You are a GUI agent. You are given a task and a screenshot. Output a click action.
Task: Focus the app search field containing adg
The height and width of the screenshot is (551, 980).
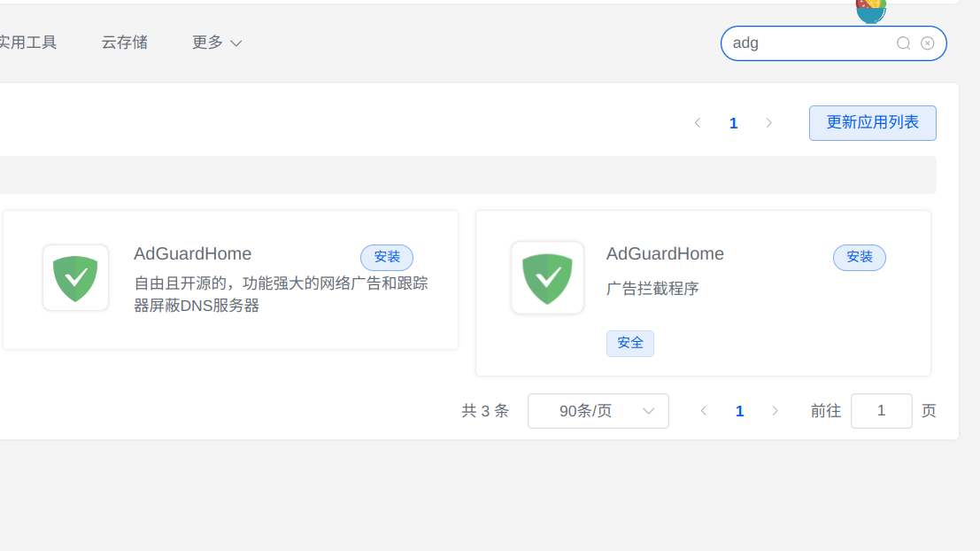834,43
